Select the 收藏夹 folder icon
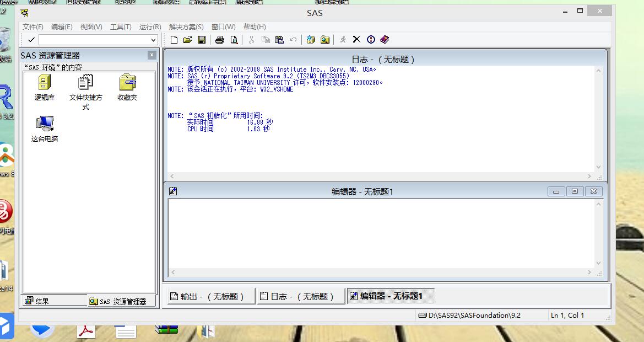 pyautogui.click(x=127, y=83)
